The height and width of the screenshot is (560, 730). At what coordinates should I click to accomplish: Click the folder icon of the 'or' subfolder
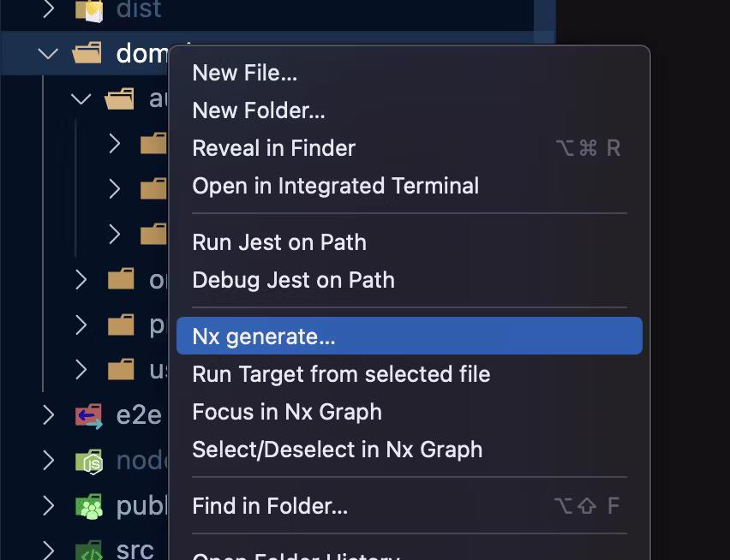click(122, 279)
